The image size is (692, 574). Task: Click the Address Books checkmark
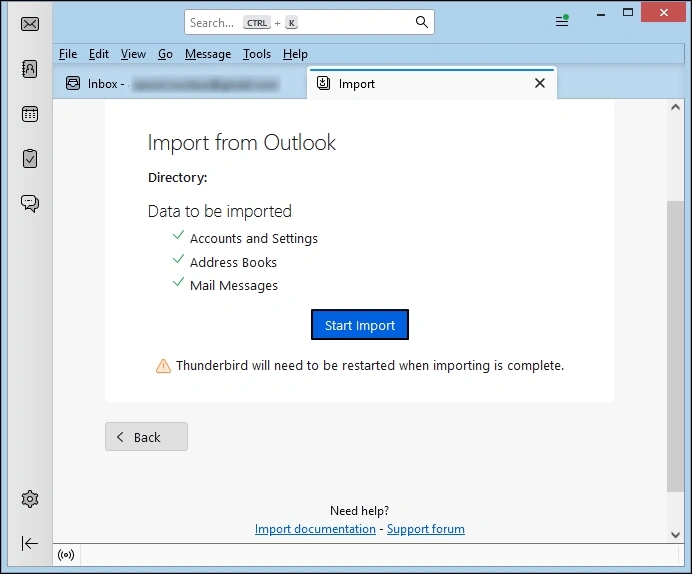pyautogui.click(x=178, y=259)
